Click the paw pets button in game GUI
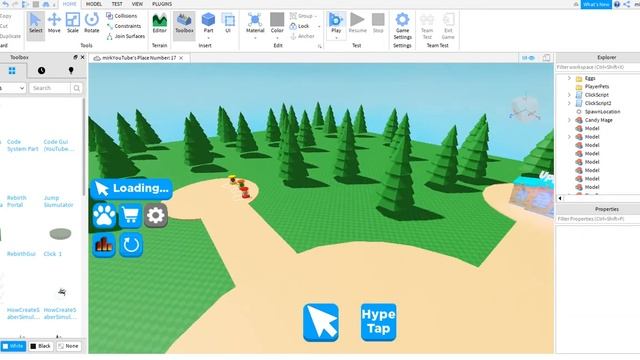This screenshot has width=640, height=360. pos(104,215)
